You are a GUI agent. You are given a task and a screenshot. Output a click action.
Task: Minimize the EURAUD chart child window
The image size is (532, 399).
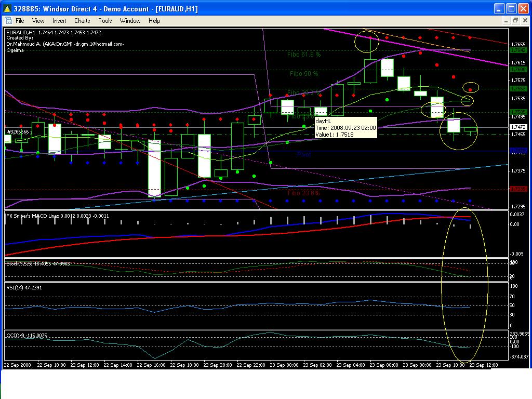506,21
